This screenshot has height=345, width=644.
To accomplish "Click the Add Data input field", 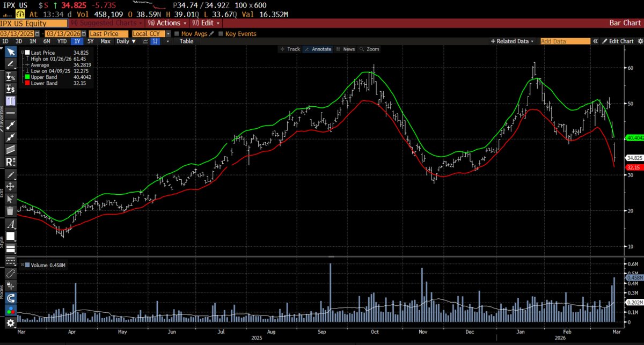I will (x=565, y=41).
